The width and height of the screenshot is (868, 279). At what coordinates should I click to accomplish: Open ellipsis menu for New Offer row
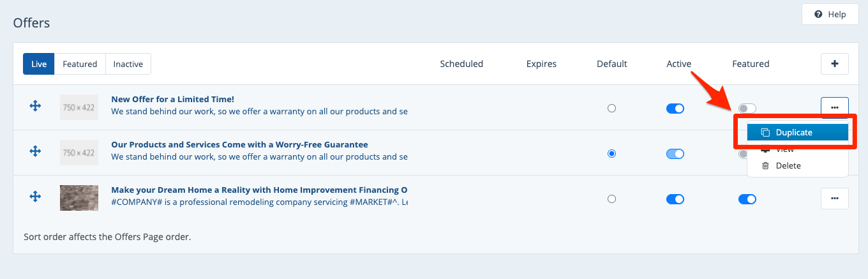[834, 108]
